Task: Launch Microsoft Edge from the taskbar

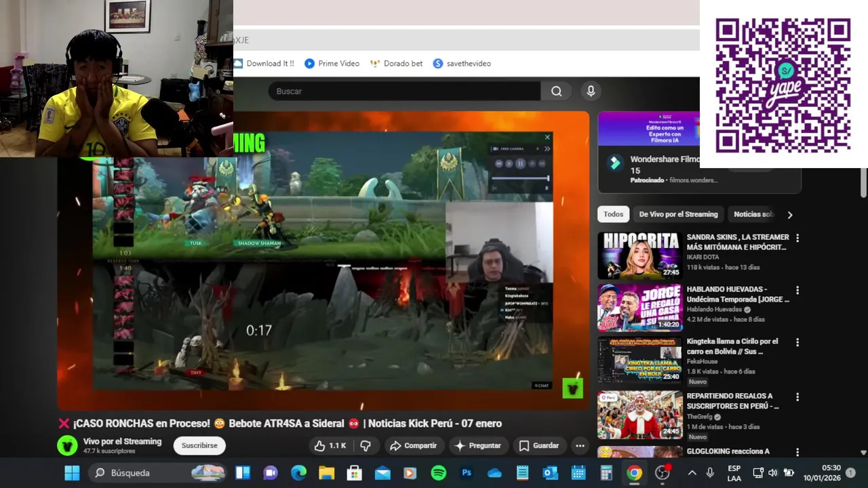Action: 298,473
